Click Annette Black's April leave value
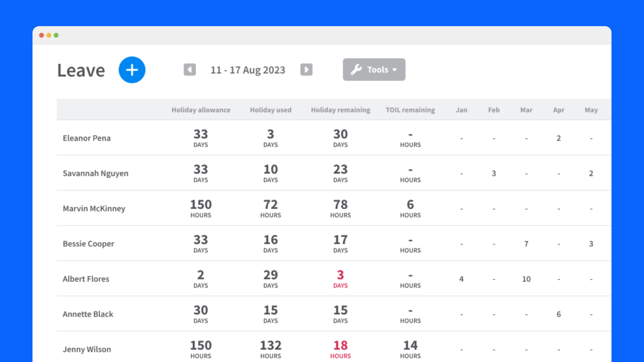 559,314
